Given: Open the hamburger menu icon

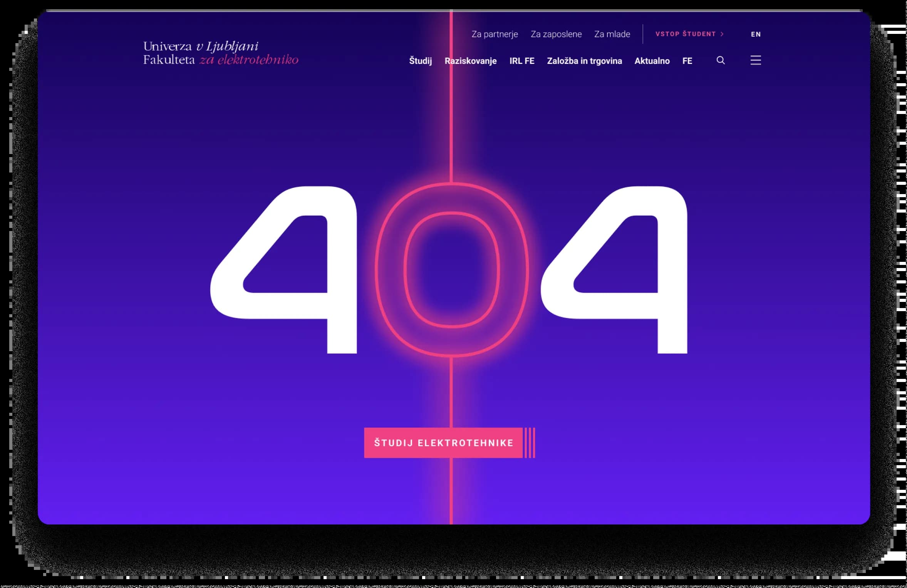Looking at the screenshot, I should click(755, 60).
